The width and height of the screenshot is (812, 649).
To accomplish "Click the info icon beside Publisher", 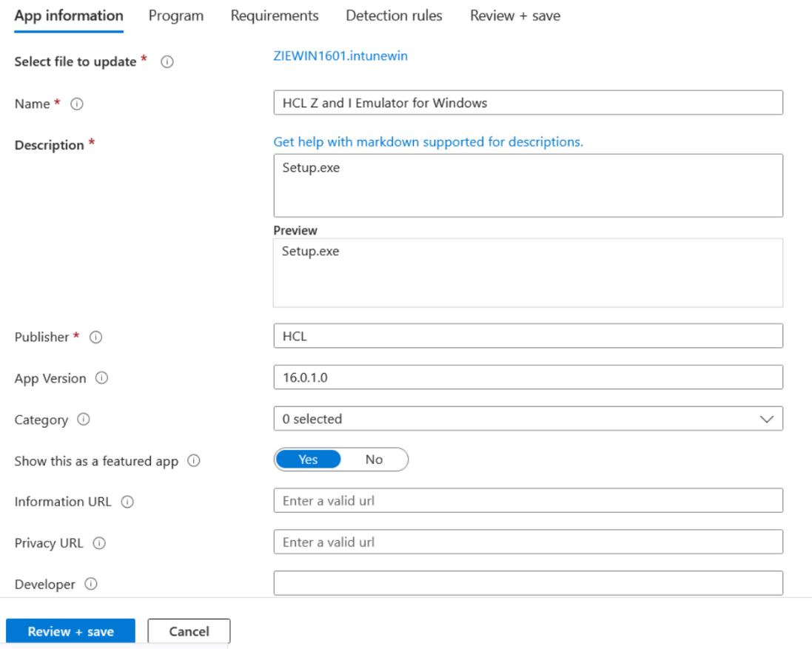I will (x=95, y=337).
